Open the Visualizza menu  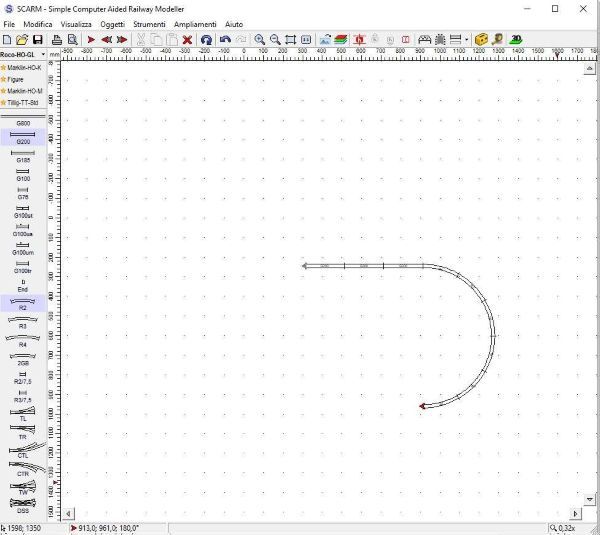76,24
